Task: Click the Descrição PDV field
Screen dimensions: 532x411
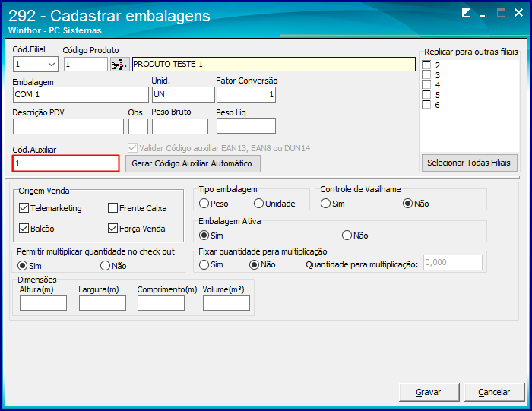Action: coord(68,126)
